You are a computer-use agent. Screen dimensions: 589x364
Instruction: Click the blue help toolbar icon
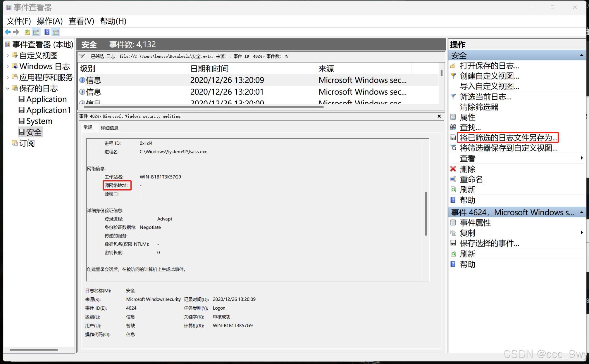[x=47, y=32]
